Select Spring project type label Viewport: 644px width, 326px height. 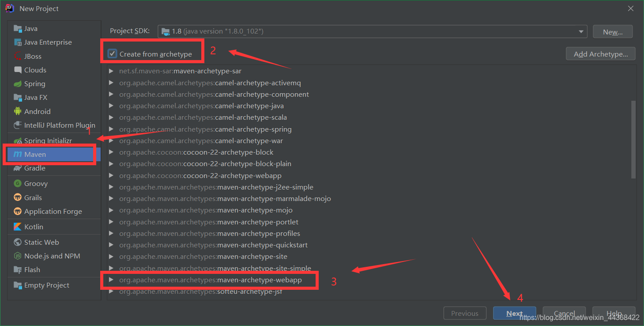34,84
